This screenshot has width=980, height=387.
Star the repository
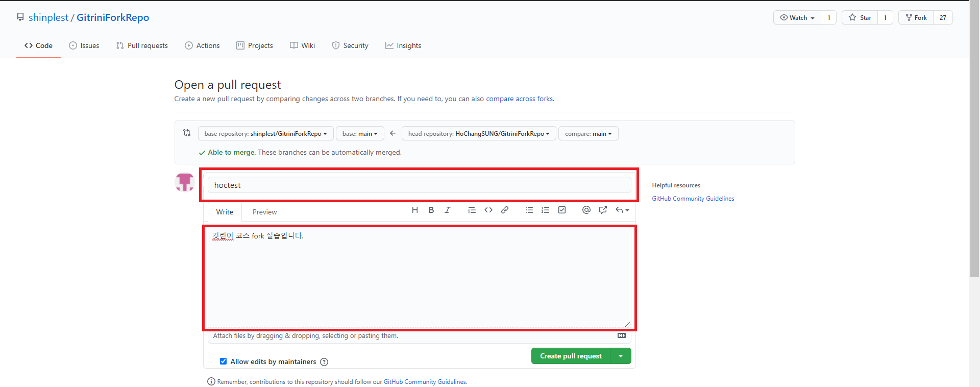pyautogui.click(x=860, y=17)
